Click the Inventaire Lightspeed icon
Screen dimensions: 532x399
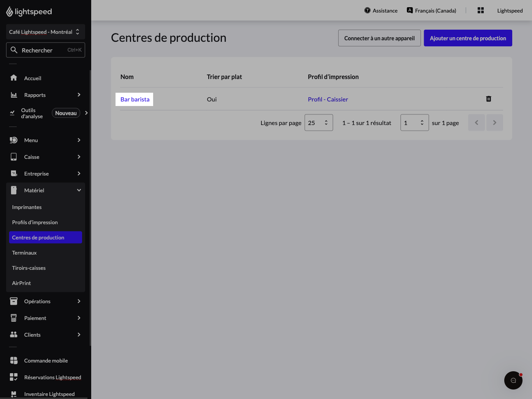pos(14,394)
